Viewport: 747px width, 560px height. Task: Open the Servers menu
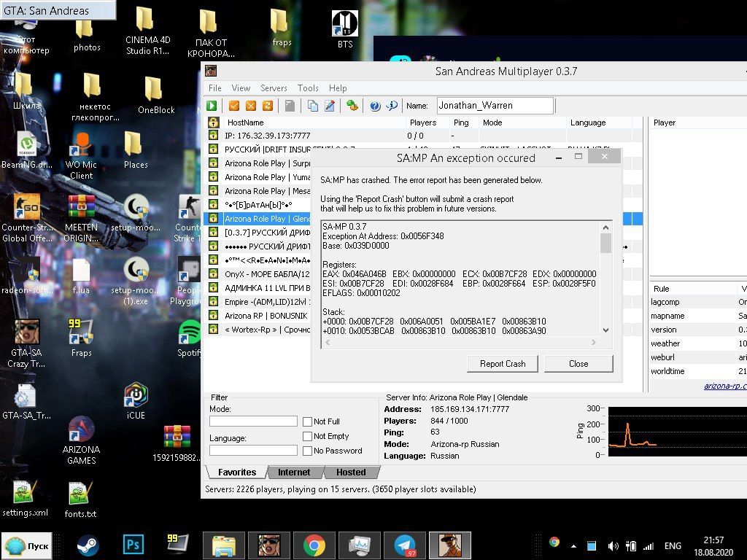click(x=274, y=88)
